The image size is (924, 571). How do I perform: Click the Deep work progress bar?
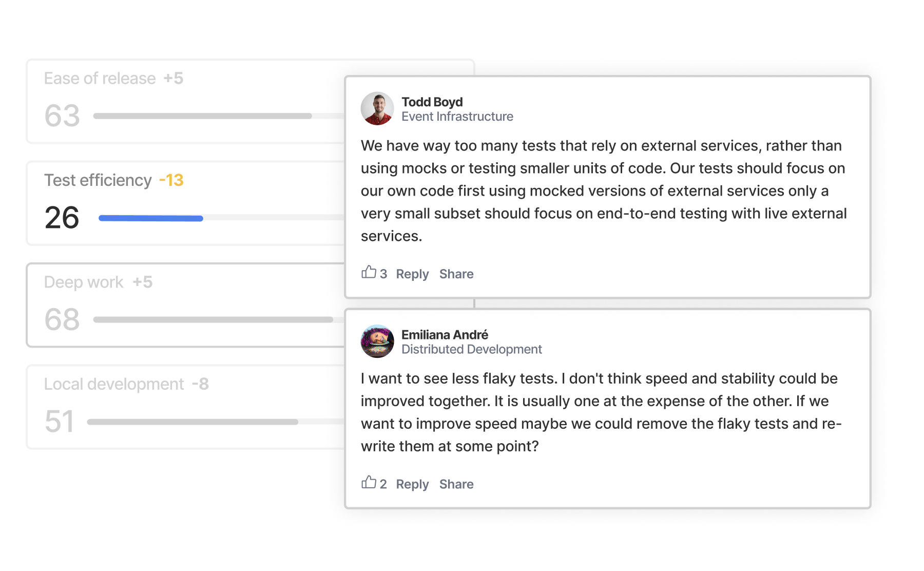(x=213, y=319)
